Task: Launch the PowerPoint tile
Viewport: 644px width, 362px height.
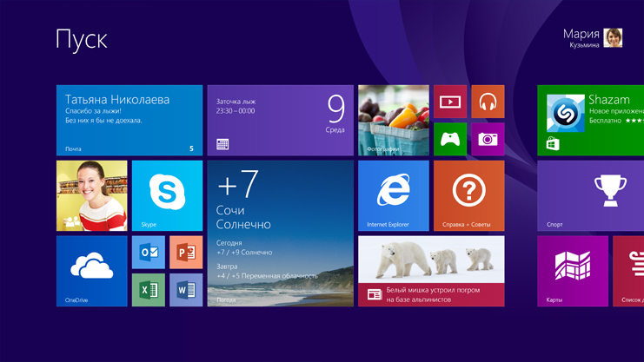Action: tap(186, 252)
